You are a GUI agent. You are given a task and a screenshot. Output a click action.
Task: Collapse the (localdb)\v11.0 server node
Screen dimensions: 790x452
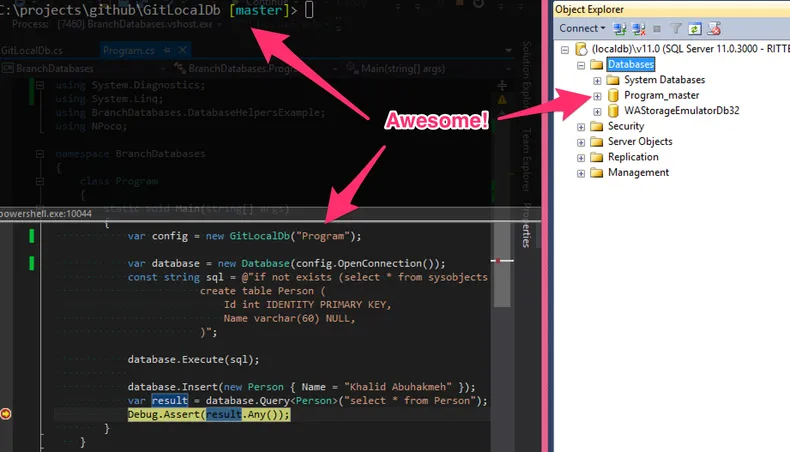(565, 49)
